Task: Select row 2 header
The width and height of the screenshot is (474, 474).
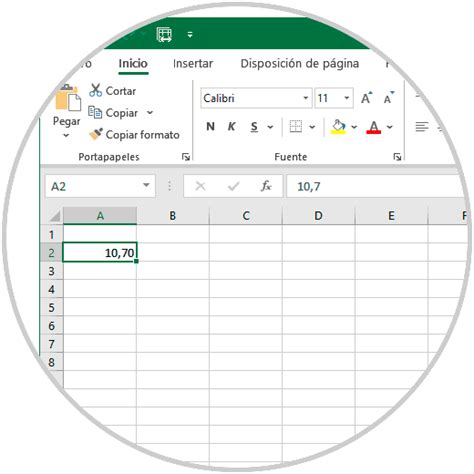Action: (x=52, y=253)
